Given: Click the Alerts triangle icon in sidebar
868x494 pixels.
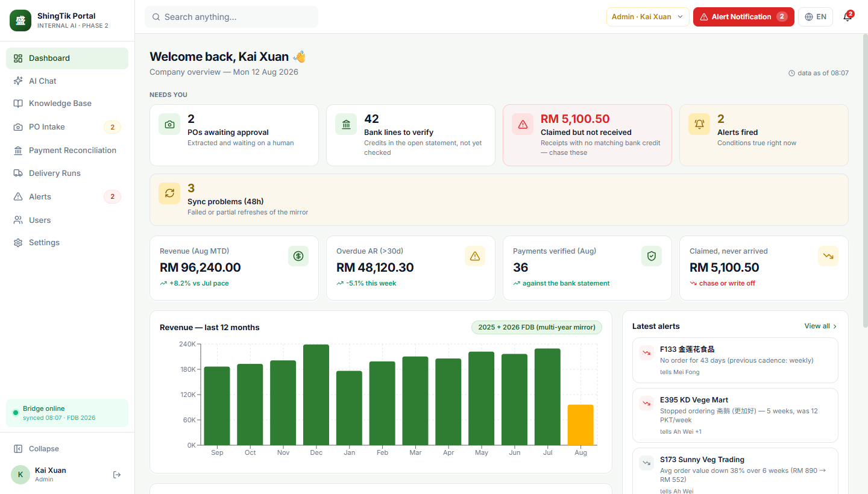Looking at the screenshot, I should [18, 197].
